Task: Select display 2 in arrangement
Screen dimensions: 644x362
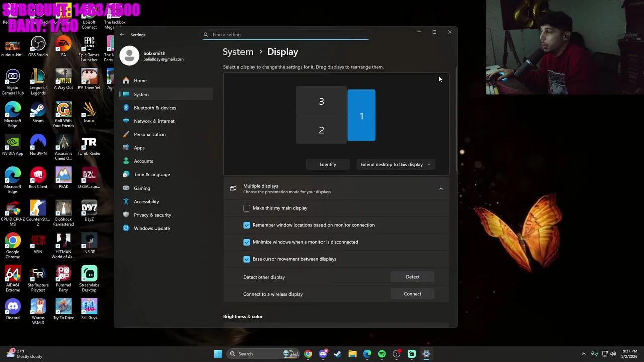Action: (x=321, y=130)
